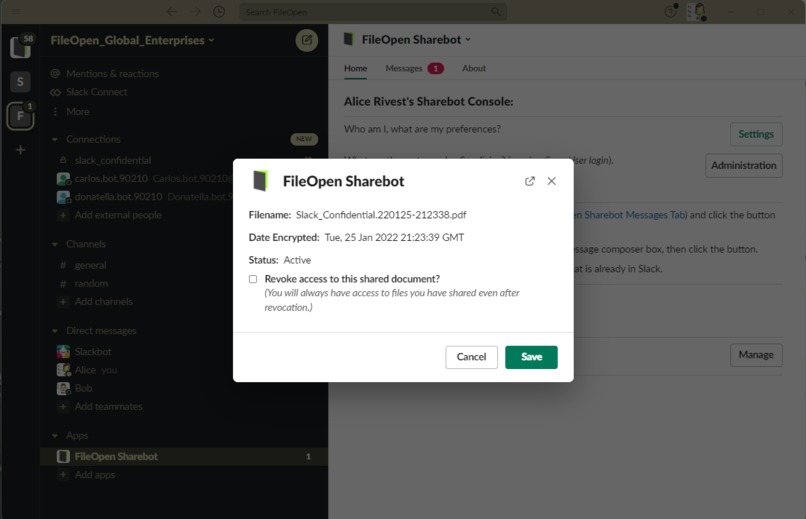Open the Alice (you) direct message
Viewport: 806px width, 519px height.
coord(96,370)
